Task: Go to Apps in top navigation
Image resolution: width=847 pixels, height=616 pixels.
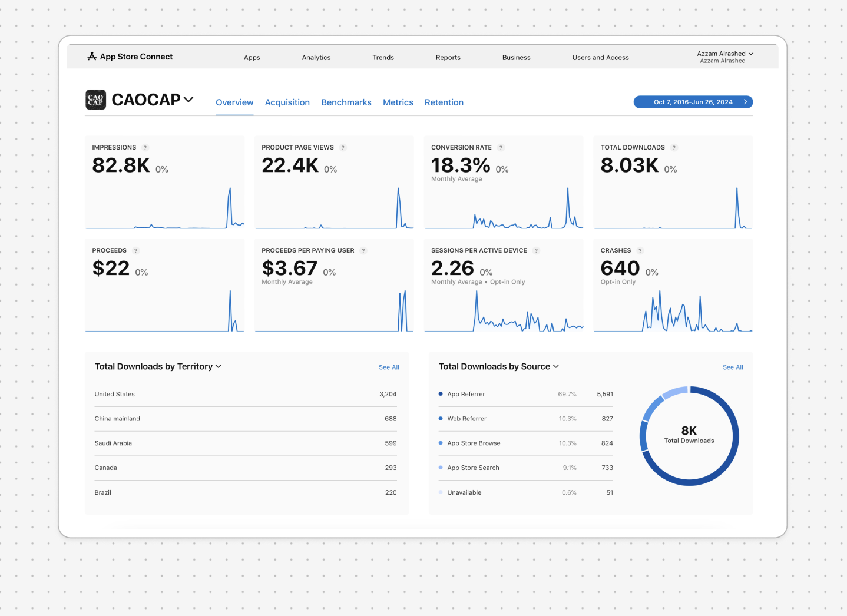Action: (x=252, y=58)
